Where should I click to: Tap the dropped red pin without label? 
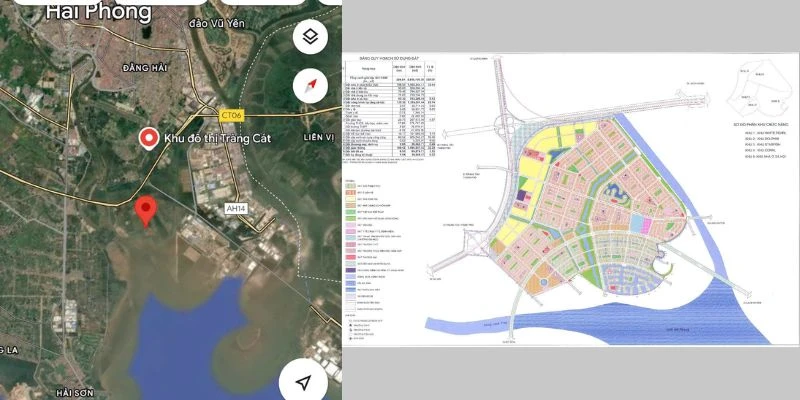(x=146, y=211)
